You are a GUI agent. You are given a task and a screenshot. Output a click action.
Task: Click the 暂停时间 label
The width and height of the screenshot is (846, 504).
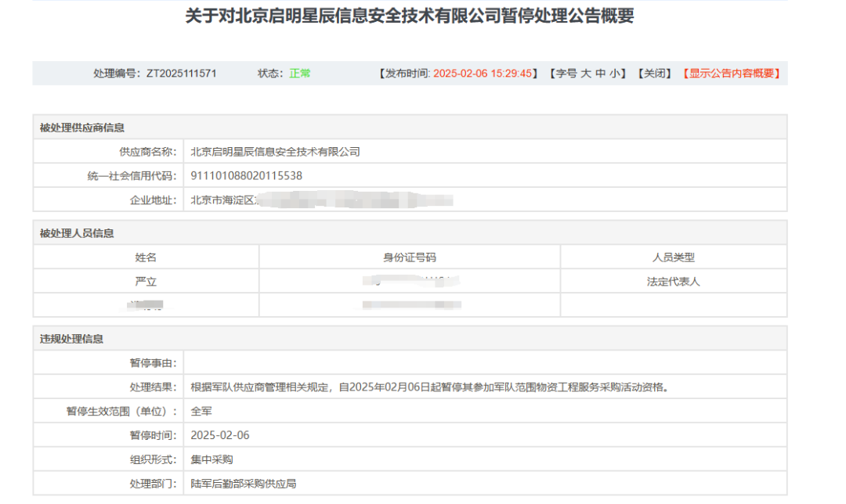point(154,435)
